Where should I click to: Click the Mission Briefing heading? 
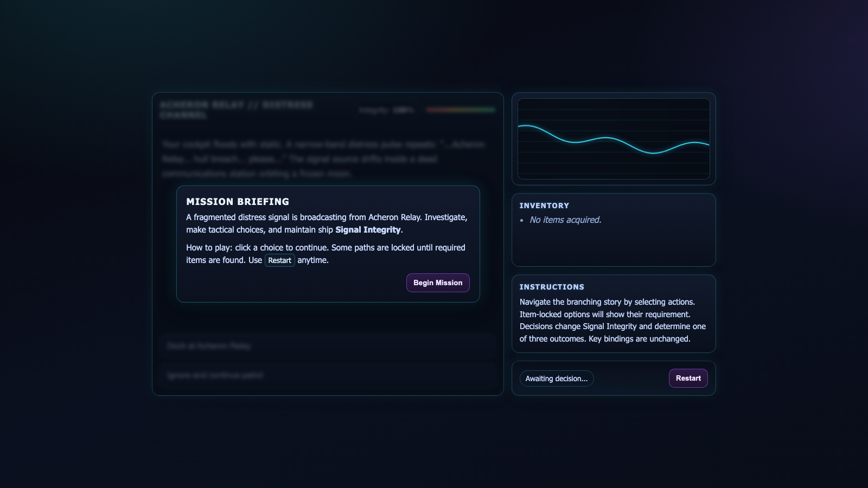pos(238,202)
